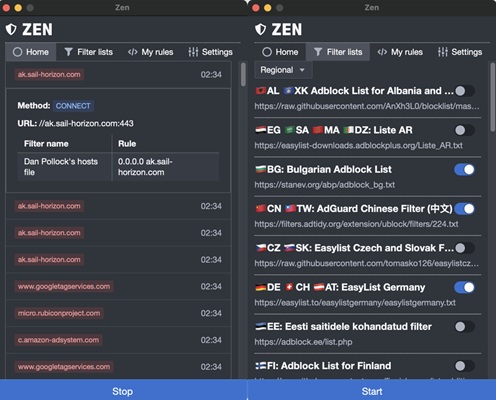
Task: Click right window filter list scrollbar
Action: coord(493,97)
